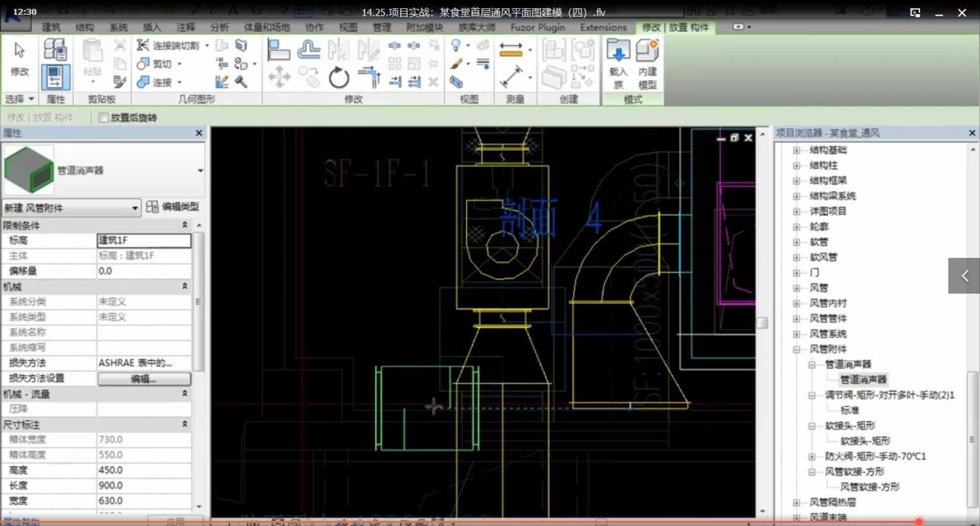Open the Fuzor Plugin tab
This screenshot has width=980, height=526.
[x=537, y=27]
